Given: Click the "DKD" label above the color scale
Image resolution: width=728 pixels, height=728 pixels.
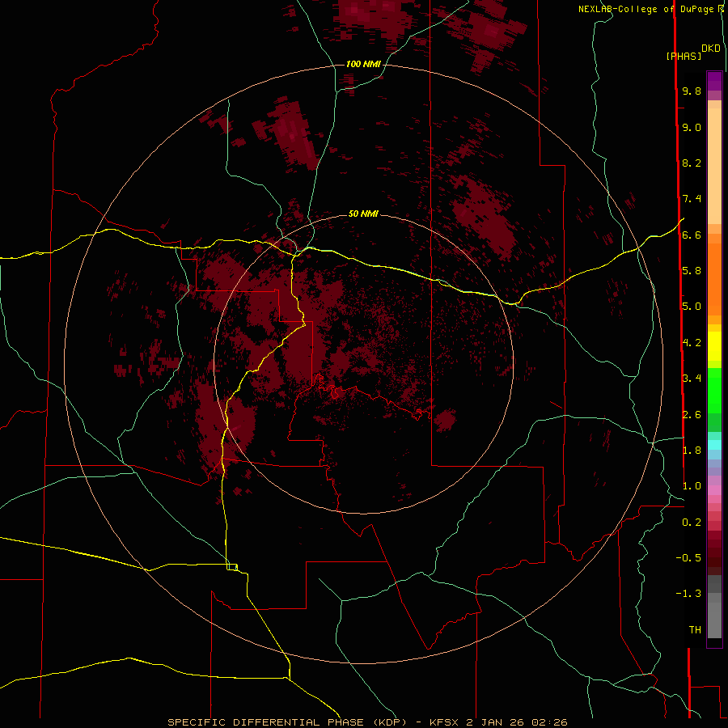Looking at the screenshot, I should pos(711,49).
